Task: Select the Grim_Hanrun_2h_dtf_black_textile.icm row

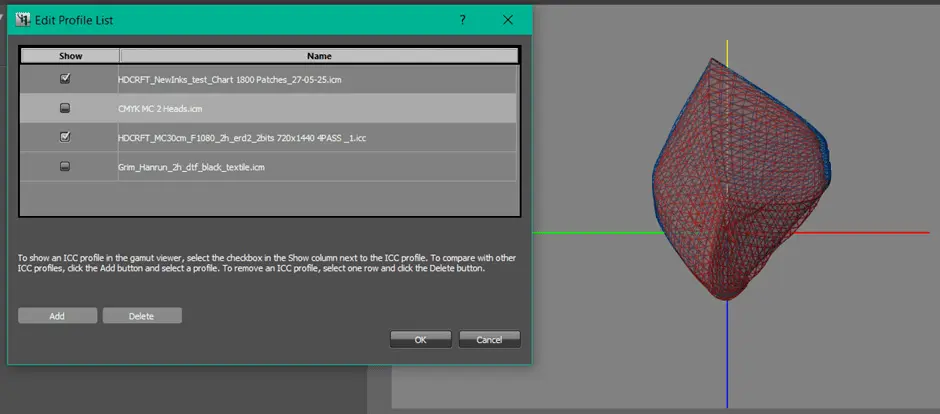Action: click(269, 167)
